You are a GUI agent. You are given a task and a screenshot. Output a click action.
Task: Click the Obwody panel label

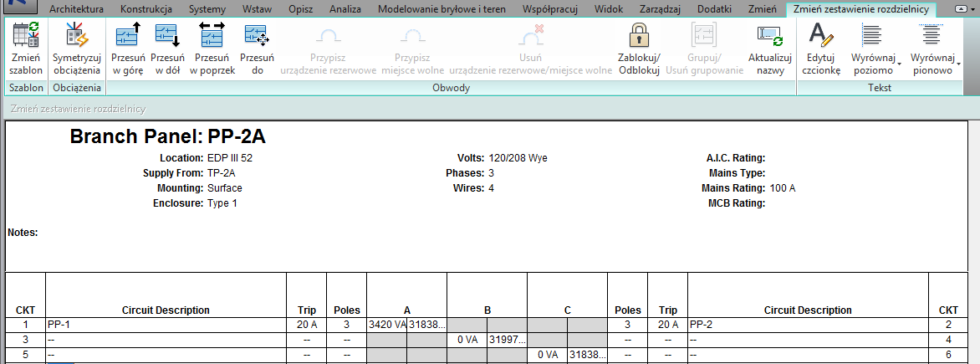[452, 88]
